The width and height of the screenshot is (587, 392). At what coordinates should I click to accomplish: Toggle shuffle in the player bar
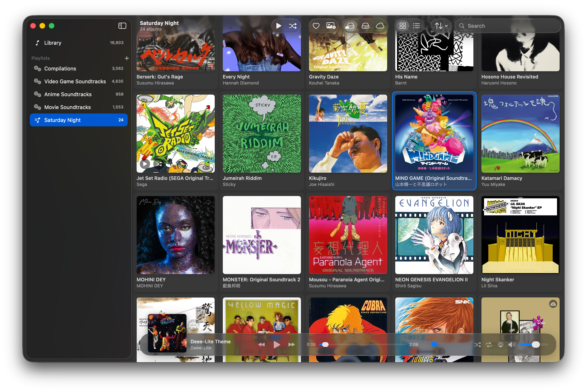[x=477, y=345]
